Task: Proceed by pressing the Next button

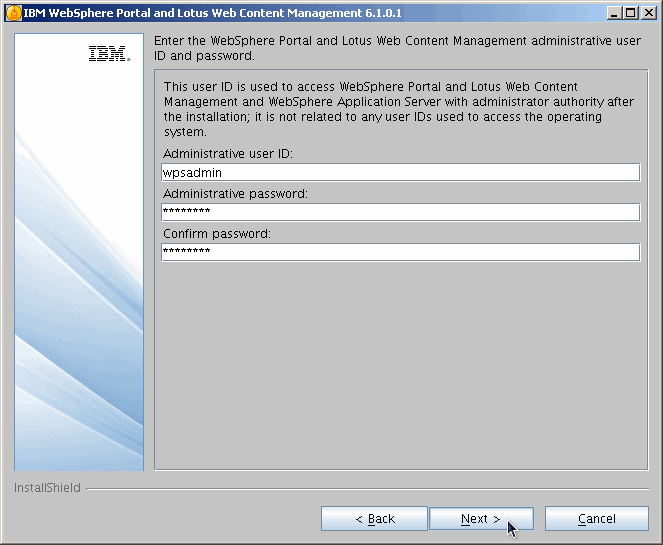Action: click(480, 519)
